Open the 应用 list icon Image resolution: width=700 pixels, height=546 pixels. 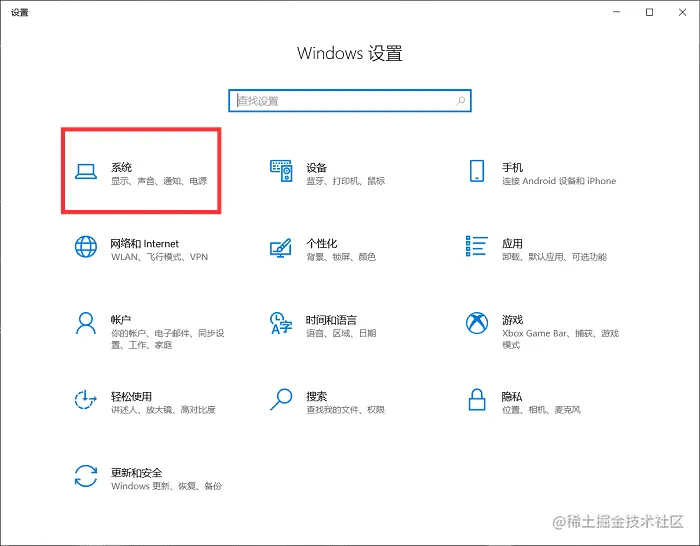click(x=477, y=246)
